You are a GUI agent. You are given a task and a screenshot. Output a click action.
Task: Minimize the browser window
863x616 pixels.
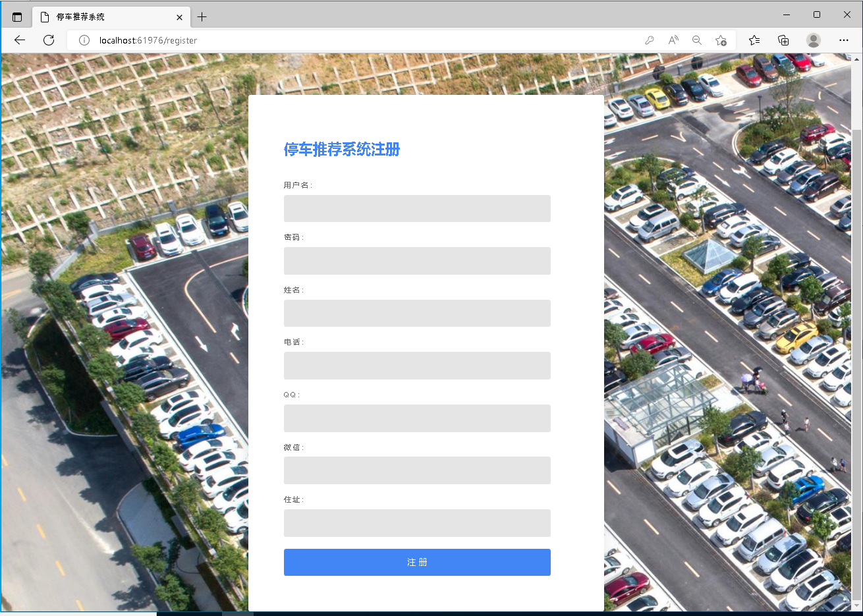[787, 14]
